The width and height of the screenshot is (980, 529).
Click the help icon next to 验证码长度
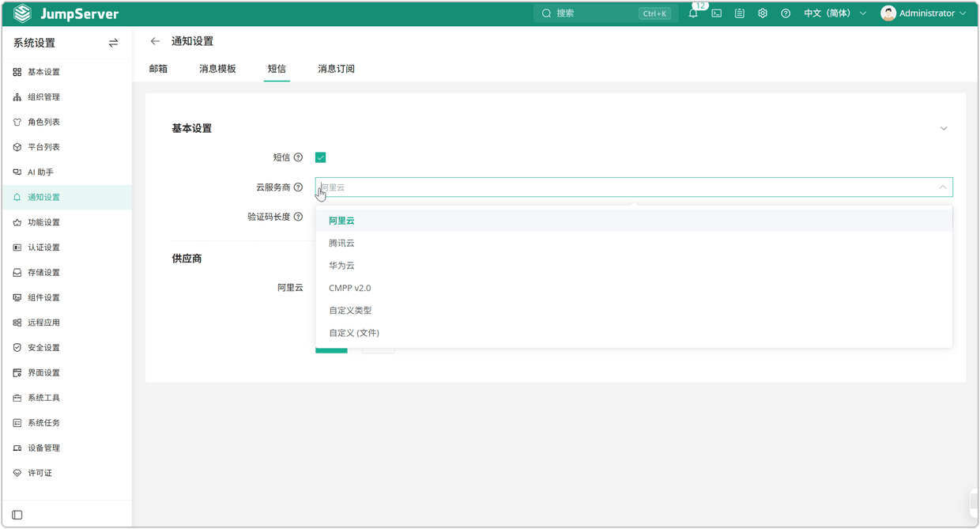[298, 217]
